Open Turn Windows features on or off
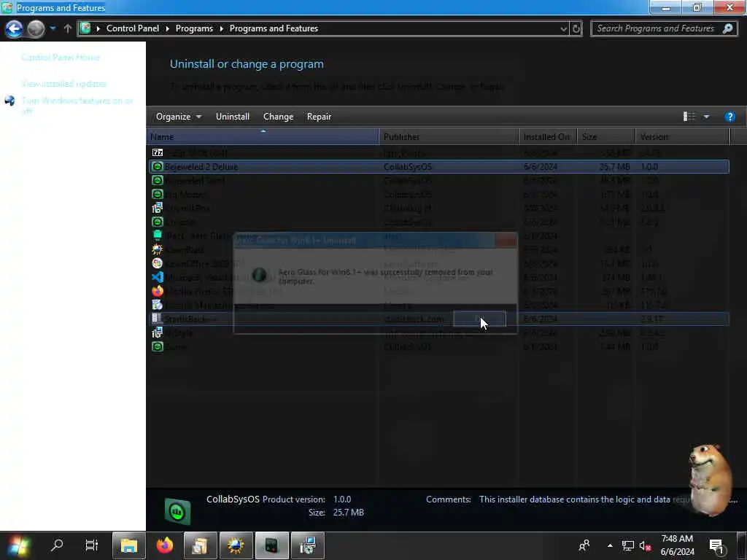The image size is (747, 560). click(77, 106)
